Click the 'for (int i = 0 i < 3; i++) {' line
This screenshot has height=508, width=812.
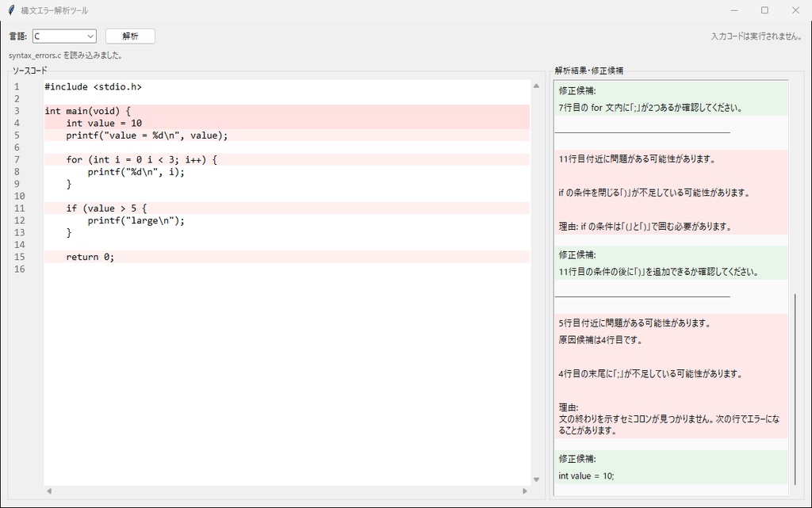tap(141, 160)
